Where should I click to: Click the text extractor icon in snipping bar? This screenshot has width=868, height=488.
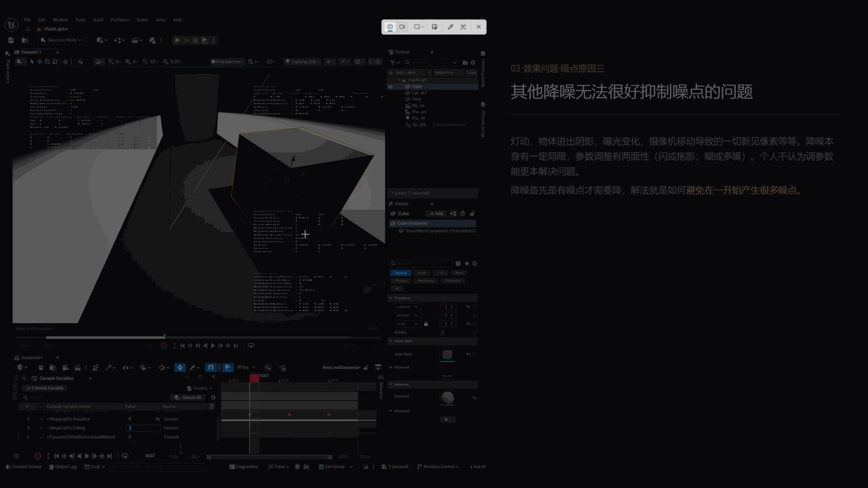tap(463, 27)
